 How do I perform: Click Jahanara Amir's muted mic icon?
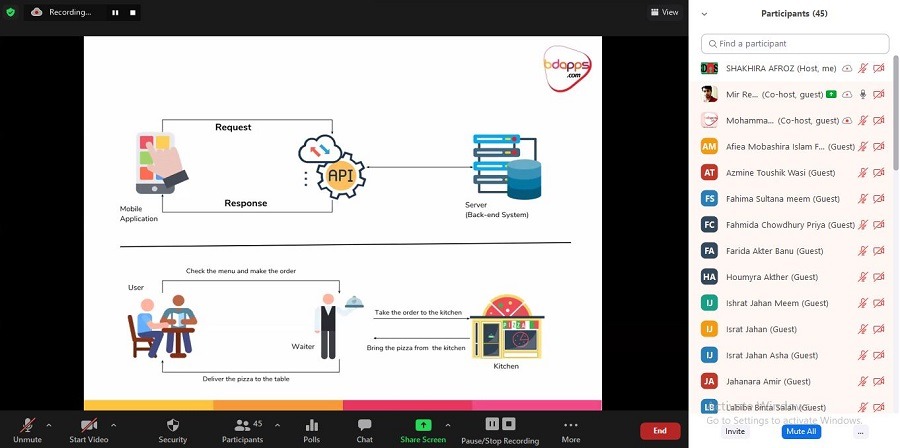point(863,381)
